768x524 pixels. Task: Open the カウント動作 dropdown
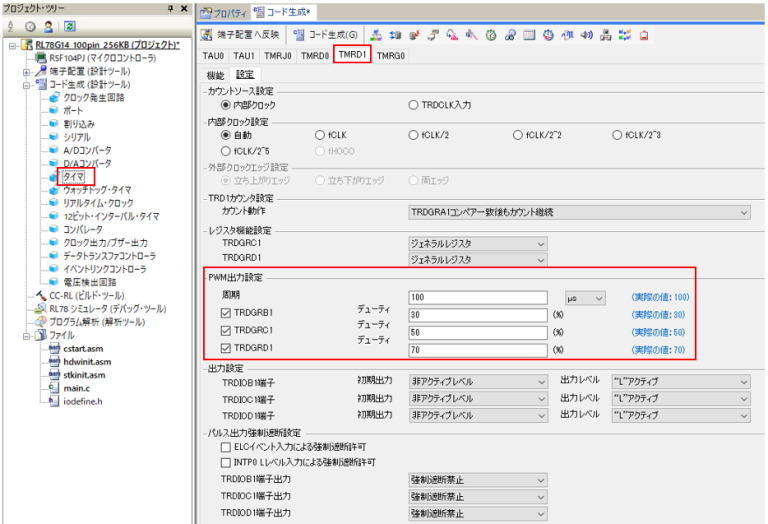pos(579,212)
